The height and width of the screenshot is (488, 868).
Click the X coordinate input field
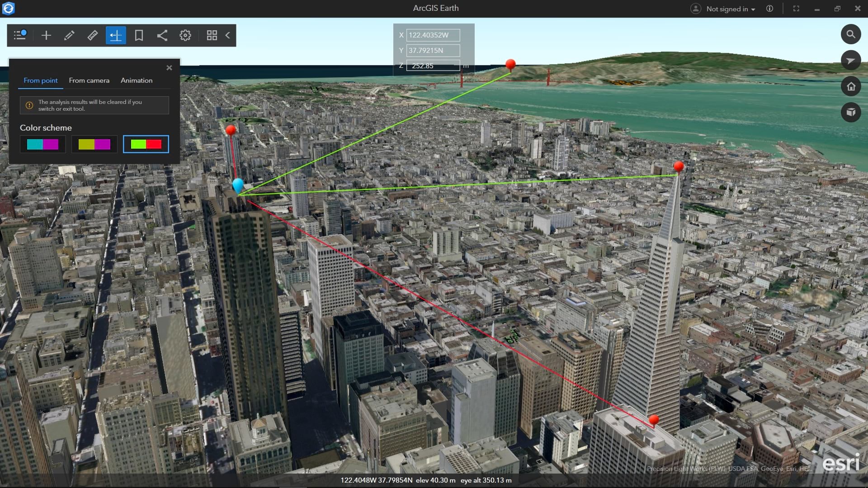[x=434, y=34]
